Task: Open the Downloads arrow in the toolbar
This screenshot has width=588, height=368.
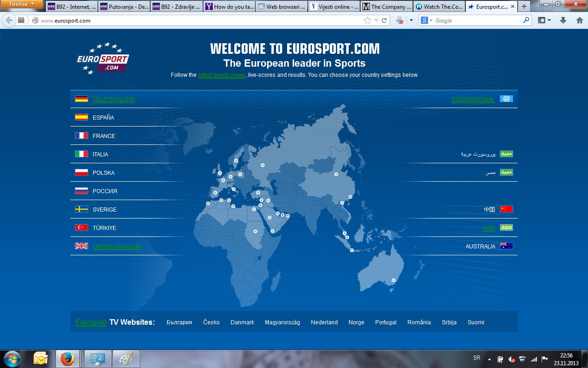Action: (563, 20)
